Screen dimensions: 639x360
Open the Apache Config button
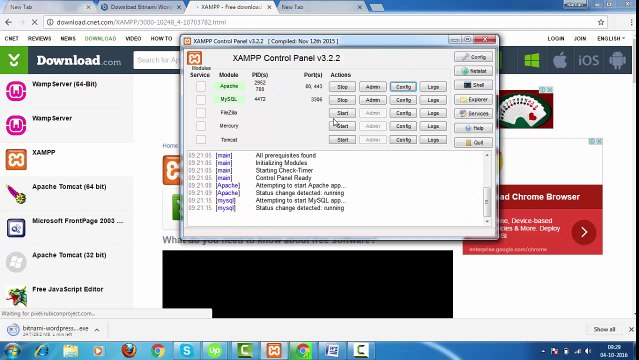[403, 87]
